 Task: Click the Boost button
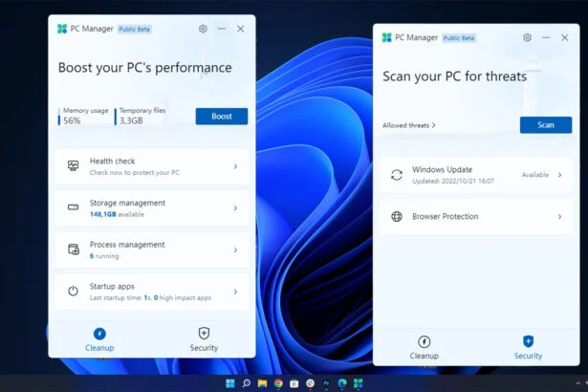(x=222, y=117)
